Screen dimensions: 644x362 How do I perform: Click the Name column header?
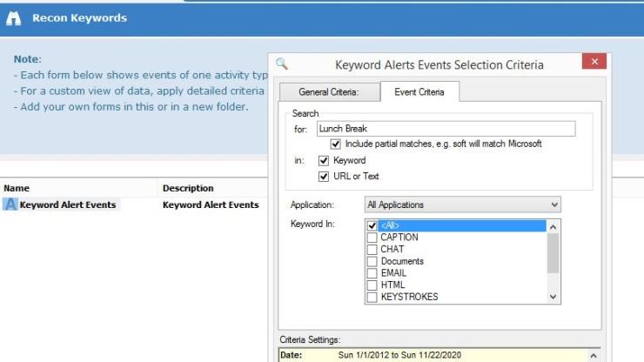[17, 188]
